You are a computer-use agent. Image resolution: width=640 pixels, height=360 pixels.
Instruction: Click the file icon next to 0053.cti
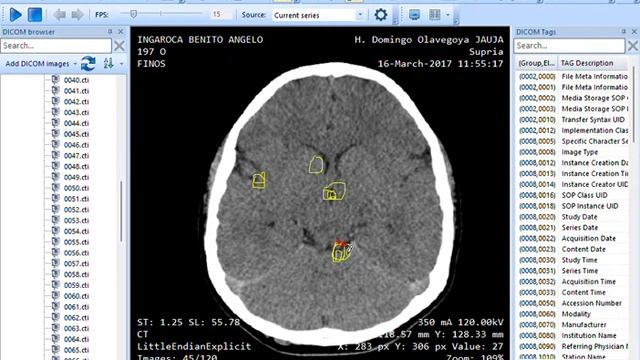56,220
